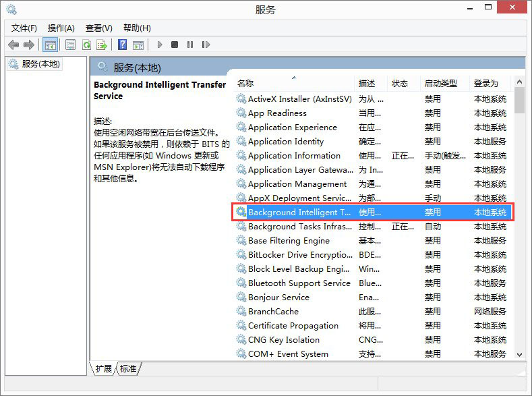The width and height of the screenshot is (532, 396).
Task: Click 正在... status of Application Information
Action: (x=403, y=155)
